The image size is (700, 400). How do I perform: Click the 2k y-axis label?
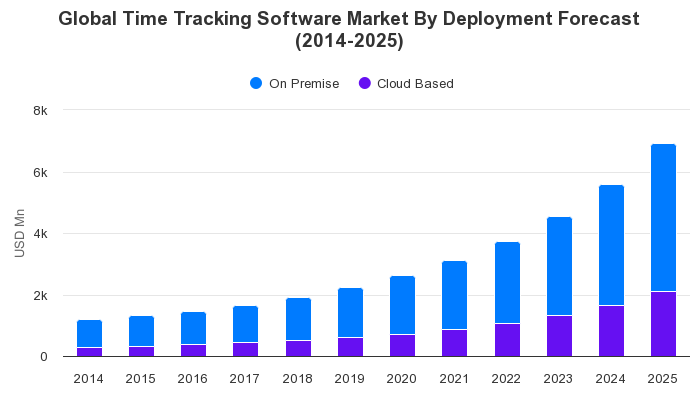pyautogui.click(x=40, y=296)
